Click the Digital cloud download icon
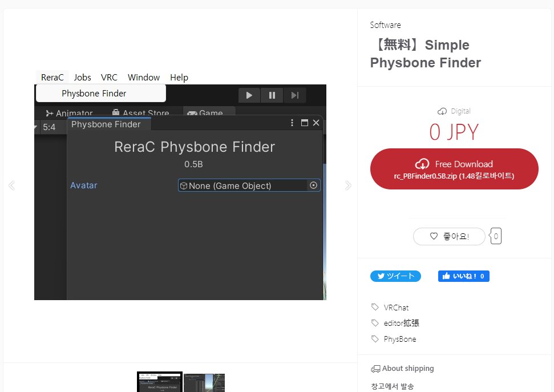Screen dimensions: 554x392 tap(442, 111)
